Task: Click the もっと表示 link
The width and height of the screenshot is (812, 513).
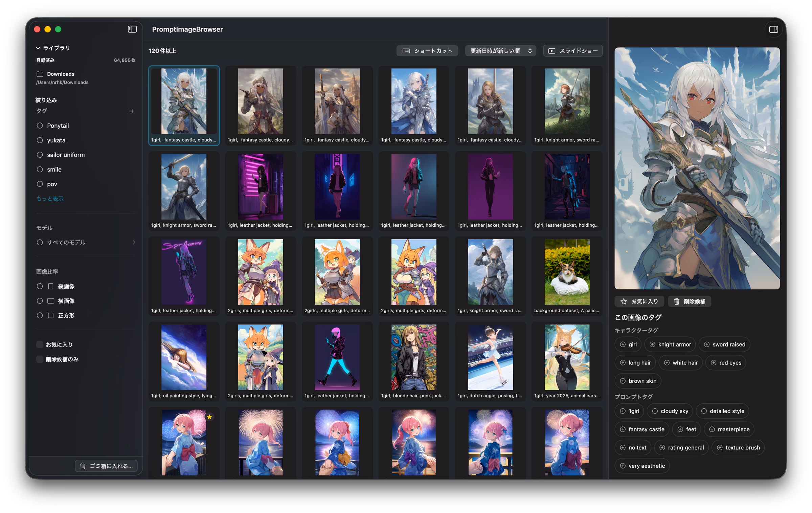Action: pos(50,199)
